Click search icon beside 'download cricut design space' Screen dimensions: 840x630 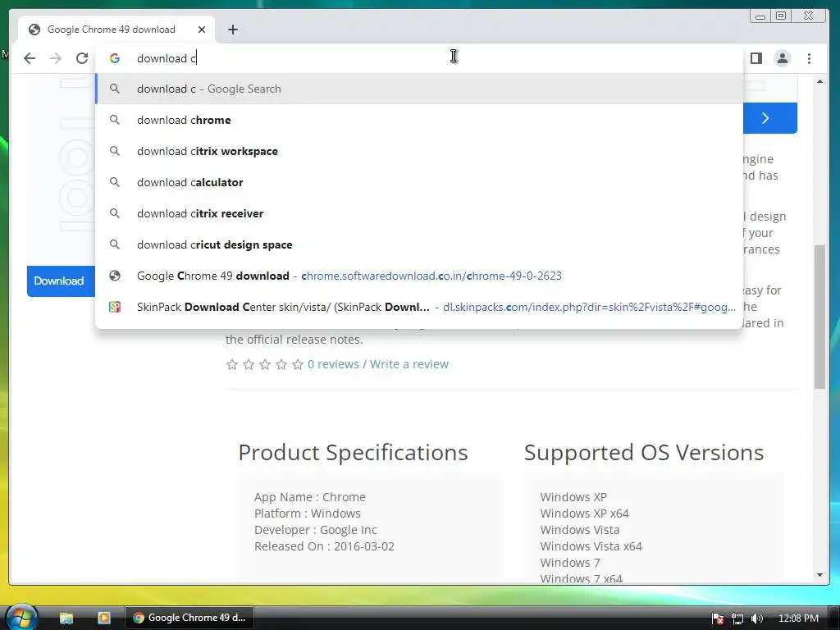115,244
